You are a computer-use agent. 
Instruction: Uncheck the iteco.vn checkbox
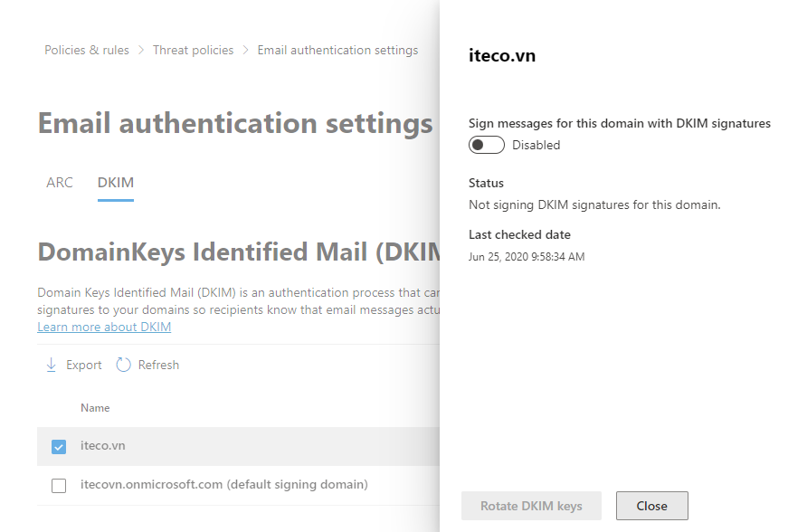tap(58, 446)
